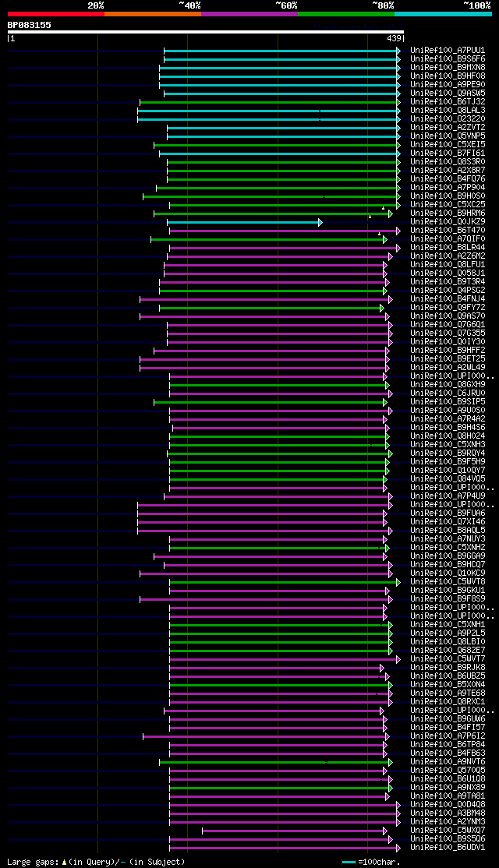Select the UniRef100_C5WVT8 label
The height and width of the screenshot is (868, 499).
pos(448,582)
